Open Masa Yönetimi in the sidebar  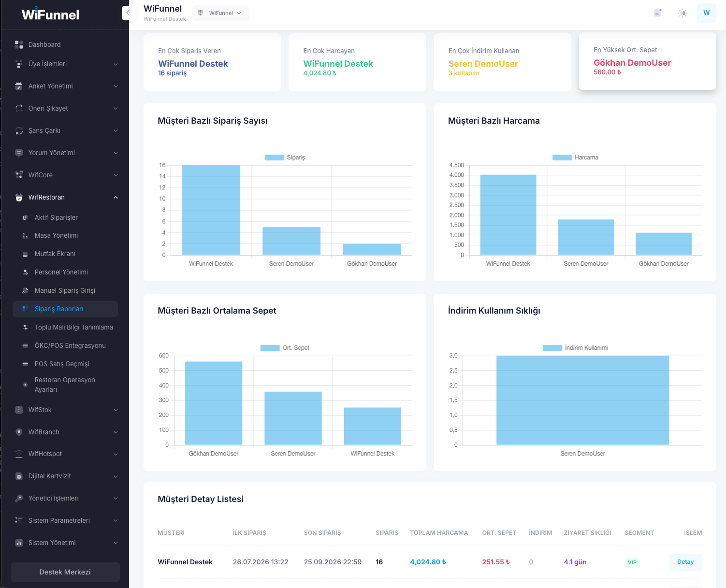click(65, 236)
